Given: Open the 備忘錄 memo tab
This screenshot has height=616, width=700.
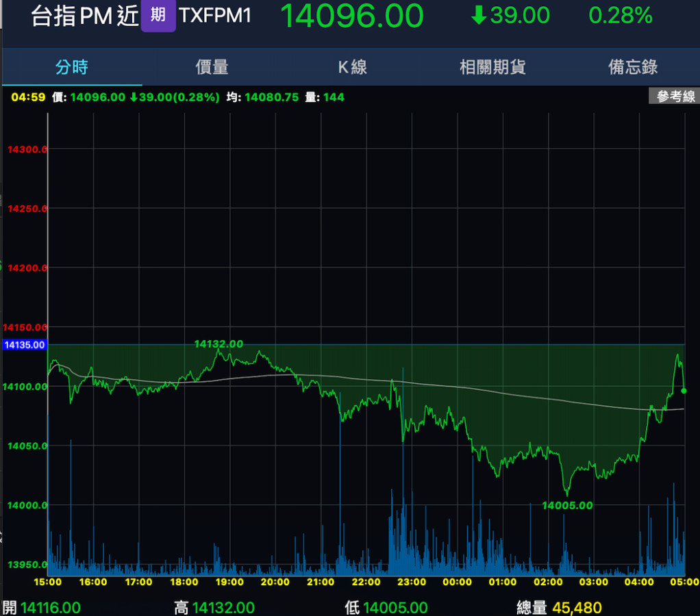Looking at the screenshot, I should pyautogui.click(x=633, y=67).
